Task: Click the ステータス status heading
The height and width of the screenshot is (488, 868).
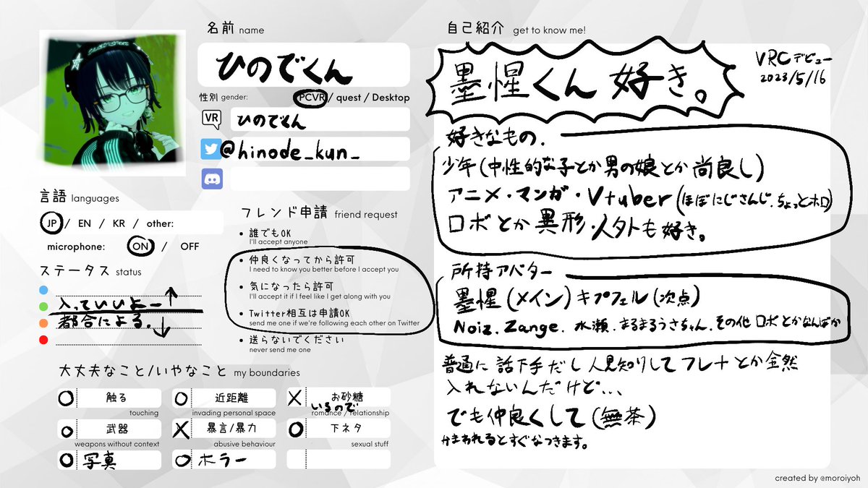Action: coord(90,271)
